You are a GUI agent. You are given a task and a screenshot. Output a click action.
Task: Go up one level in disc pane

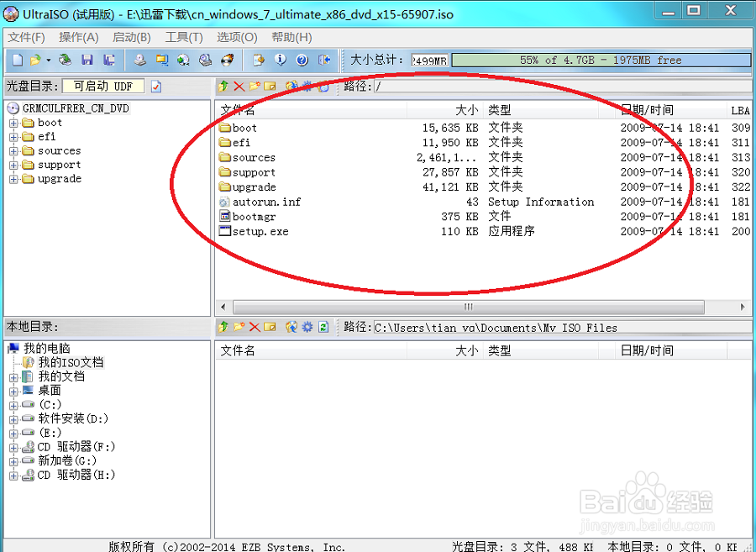click(x=223, y=87)
